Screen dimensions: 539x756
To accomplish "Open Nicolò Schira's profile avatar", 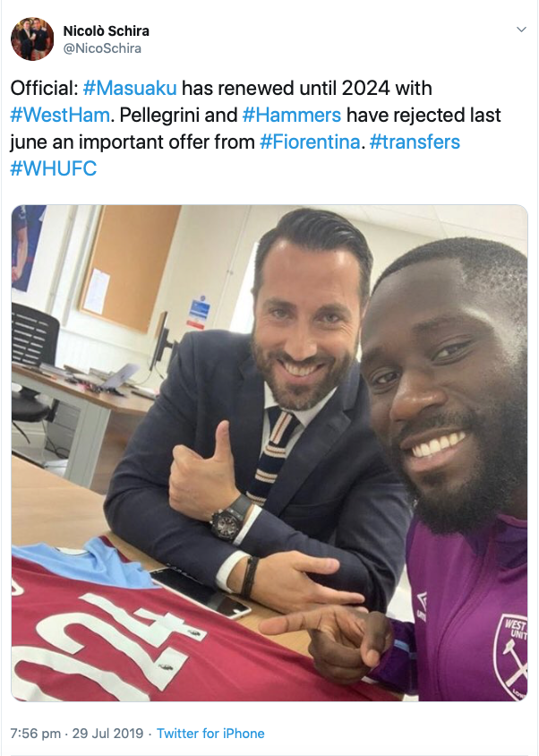I will [32, 39].
